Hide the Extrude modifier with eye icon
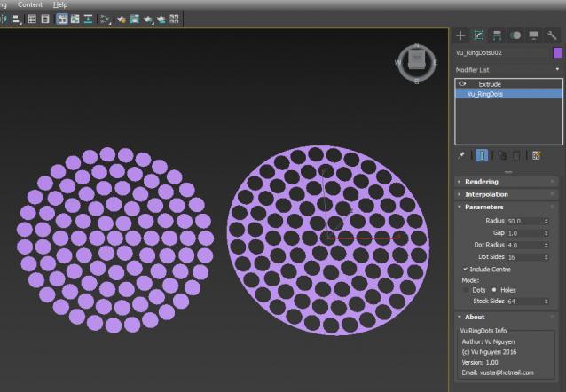This screenshot has height=392, width=566. pos(462,84)
